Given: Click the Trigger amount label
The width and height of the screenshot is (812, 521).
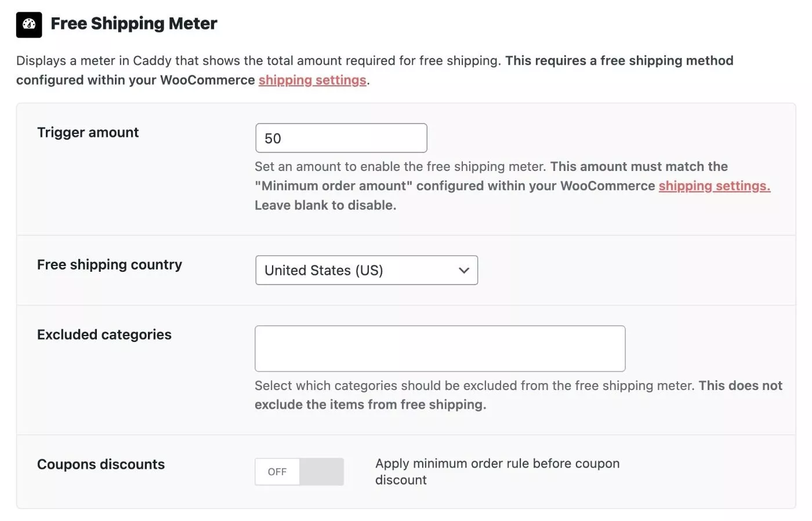Looking at the screenshot, I should (x=88, y=133).
